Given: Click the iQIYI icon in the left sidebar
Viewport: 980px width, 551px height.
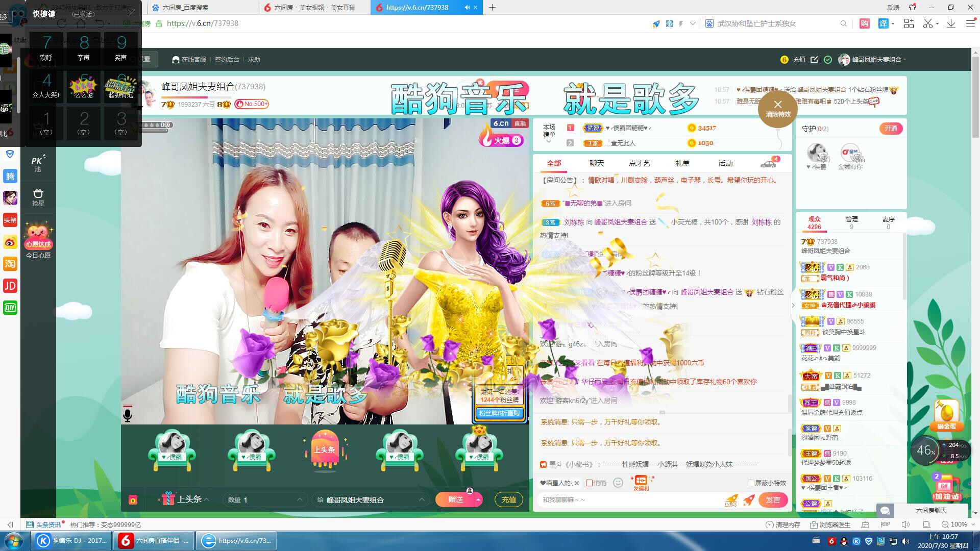Looking at the screenshot, I should tap(10, 308).
